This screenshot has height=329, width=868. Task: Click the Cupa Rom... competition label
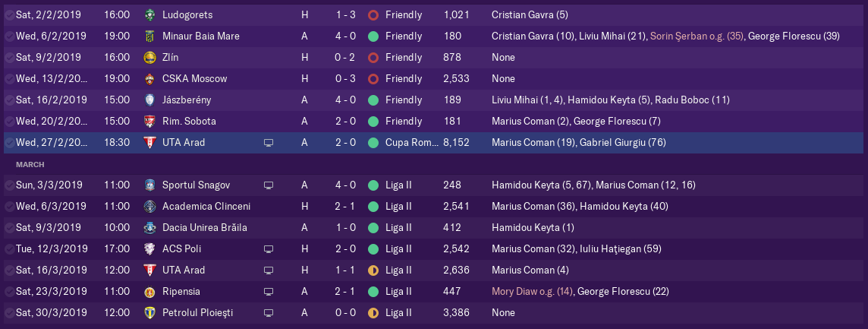coord(411,143)
